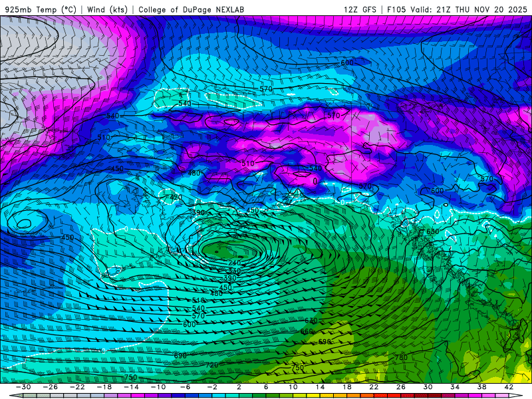Viewport: 532px width, 399px height.
Task: Click the -18 value on the temperature scale
Action: pyautogui.click(x=104, y=387)
